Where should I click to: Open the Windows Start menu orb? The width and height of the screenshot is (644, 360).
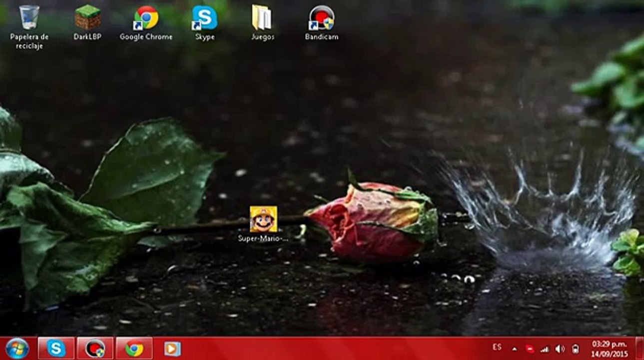(x=17, y=348)
